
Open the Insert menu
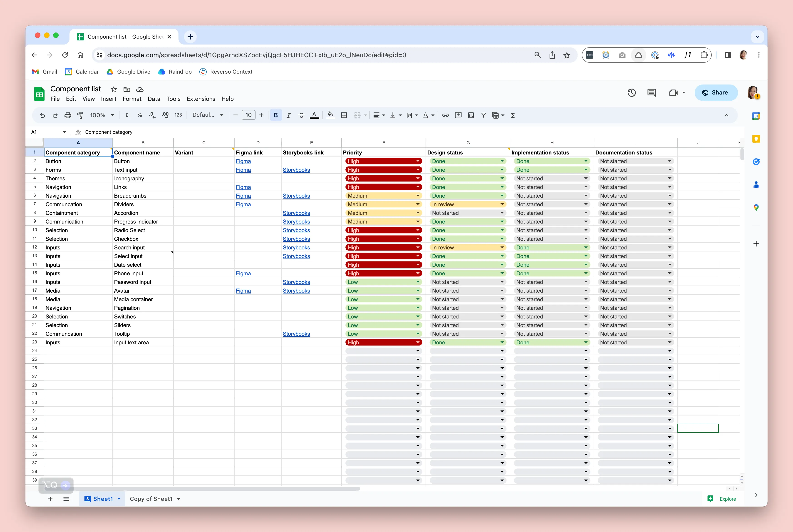tap(109, 99)
